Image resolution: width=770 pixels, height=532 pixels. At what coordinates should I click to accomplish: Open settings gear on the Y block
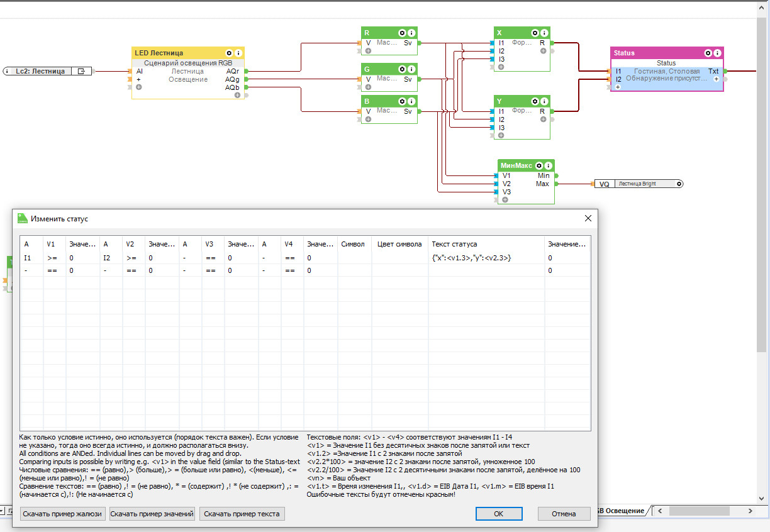pyautogui.click(x=535, y=101)
